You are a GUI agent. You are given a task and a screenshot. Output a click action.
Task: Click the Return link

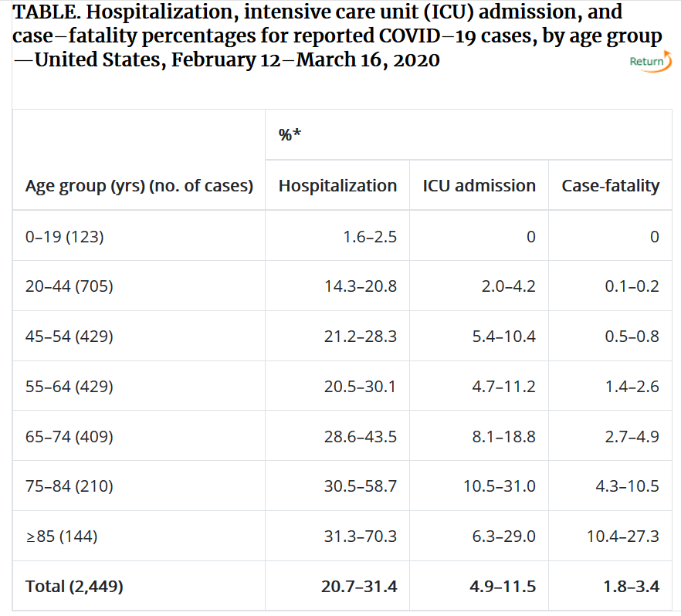click(647, 62)
